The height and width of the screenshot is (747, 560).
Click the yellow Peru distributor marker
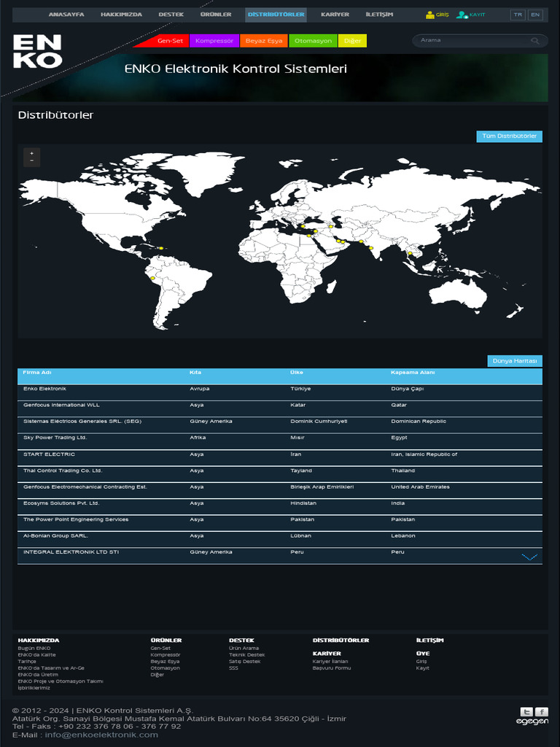coord(152,278)
